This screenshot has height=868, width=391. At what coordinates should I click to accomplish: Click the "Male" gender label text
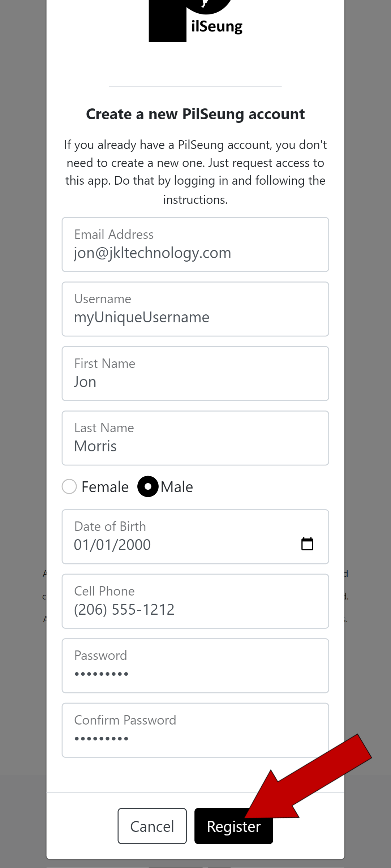[x=177, y=487]
